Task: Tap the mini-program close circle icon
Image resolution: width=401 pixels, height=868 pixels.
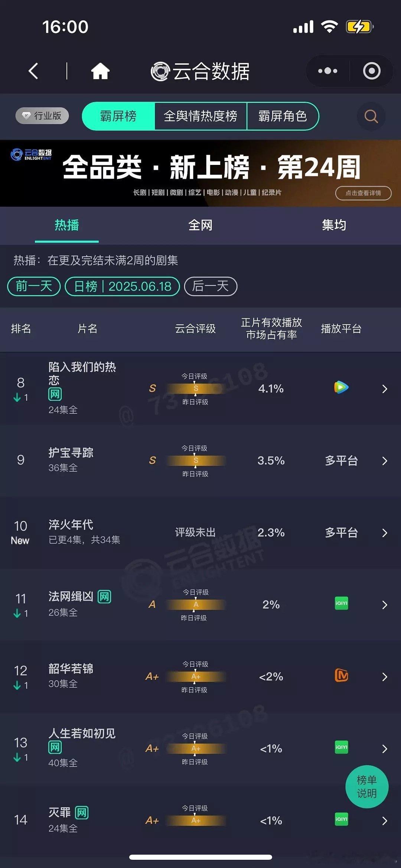Action: [372, 71]
